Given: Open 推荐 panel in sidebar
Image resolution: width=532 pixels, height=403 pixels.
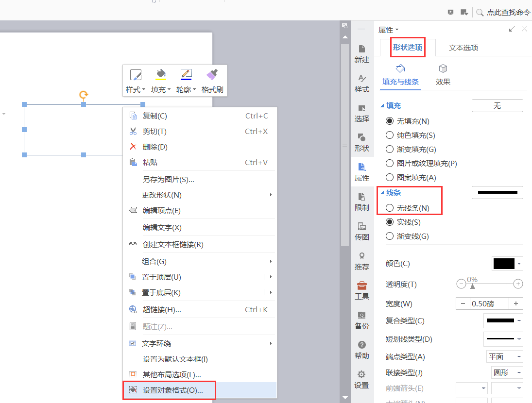Looking at the screenshot, I should [361, 261].
